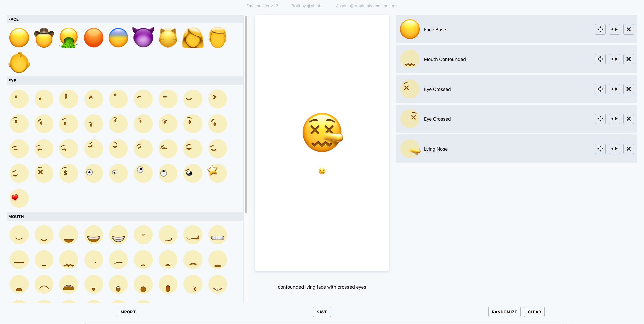Flip the Mouth Confounded layer
Image resolution: width=644 pixels, height=324 pixels.
coord(614,59)
